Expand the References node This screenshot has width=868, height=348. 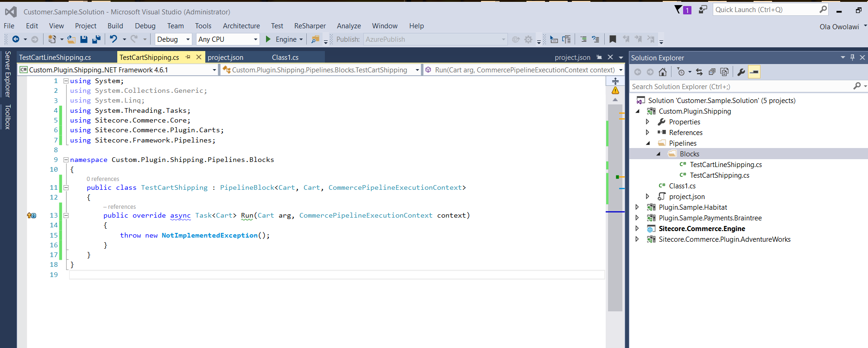coord(648,133)
